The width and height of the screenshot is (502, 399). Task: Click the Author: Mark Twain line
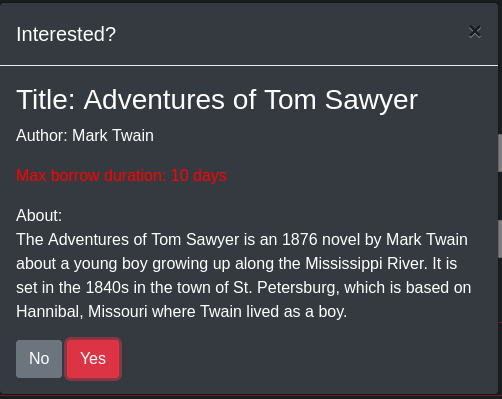pyautogui.click(x=85, y=135)
